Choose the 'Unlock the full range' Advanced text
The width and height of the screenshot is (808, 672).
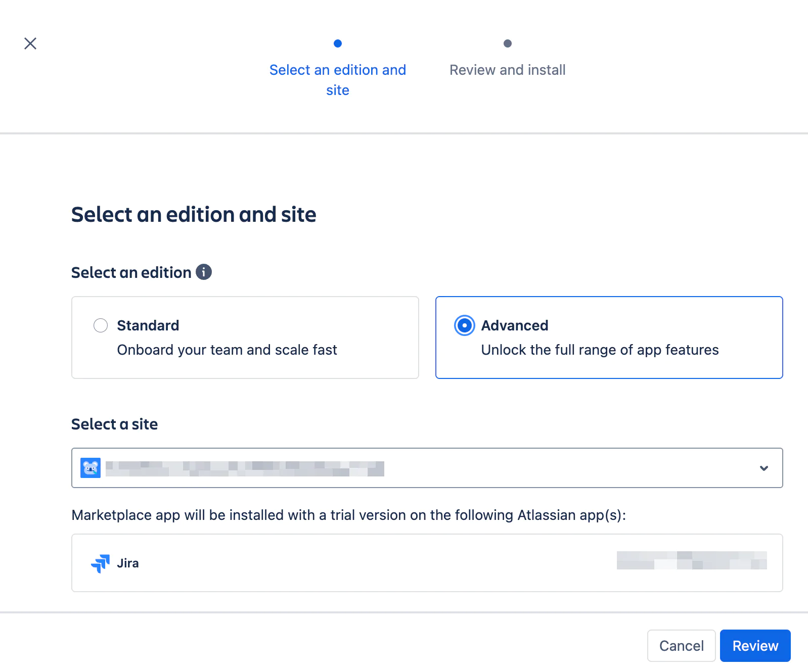600,350
